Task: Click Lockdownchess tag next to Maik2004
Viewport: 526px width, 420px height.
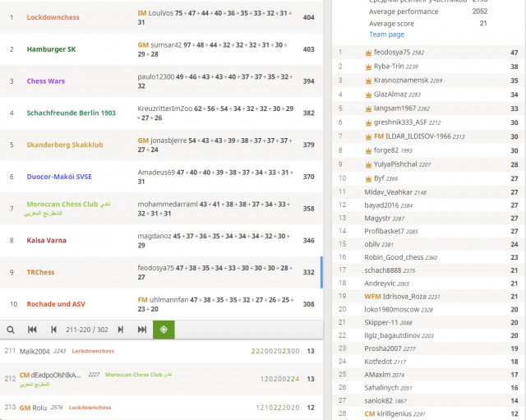Action: click(93, 351)
